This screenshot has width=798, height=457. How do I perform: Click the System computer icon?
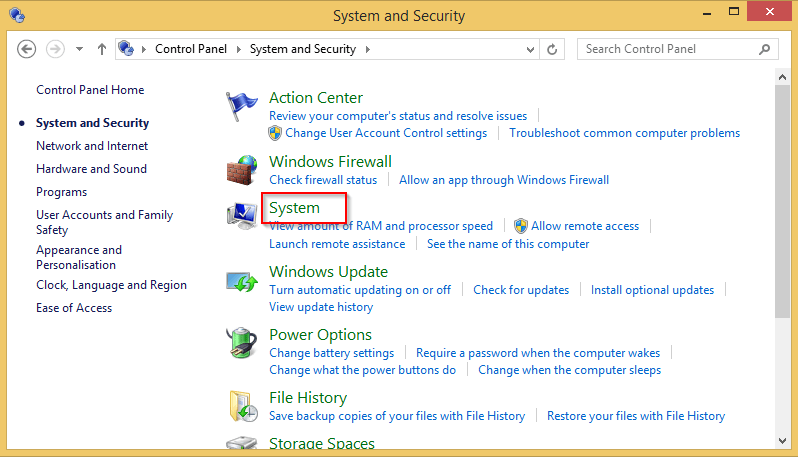241,216
